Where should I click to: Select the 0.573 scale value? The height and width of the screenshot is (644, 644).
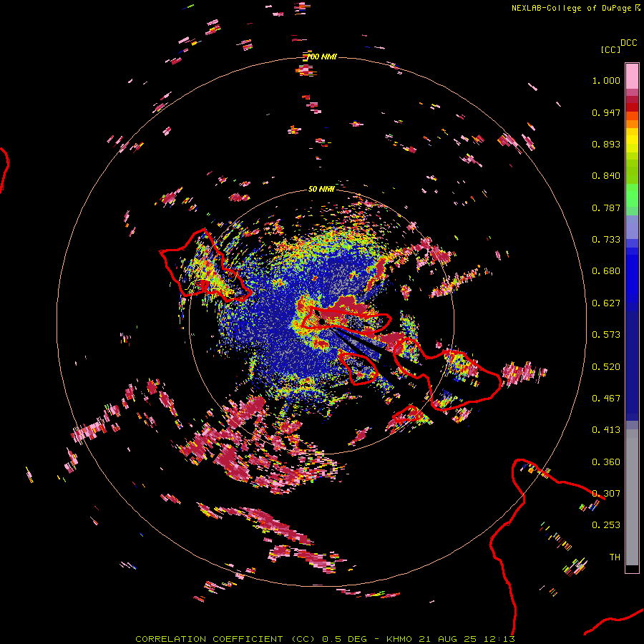[x=606, y=335]
